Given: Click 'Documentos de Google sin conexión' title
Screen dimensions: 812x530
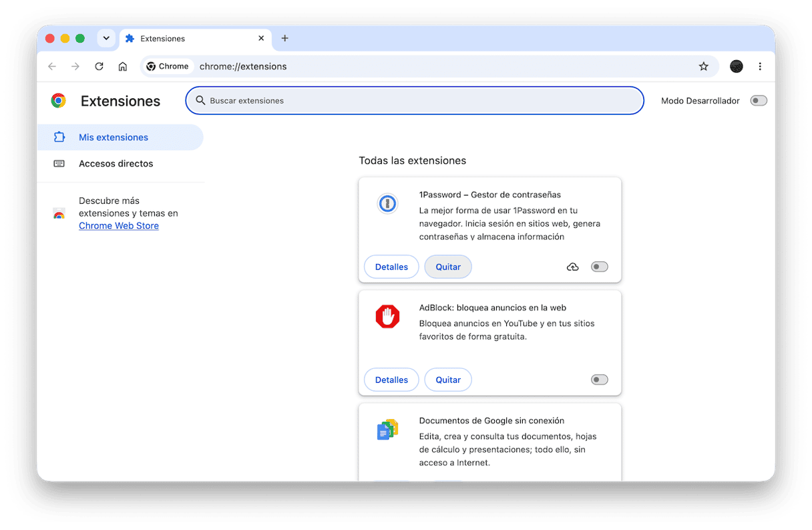Looking at the screenshot, I should (x=491, y=420).
